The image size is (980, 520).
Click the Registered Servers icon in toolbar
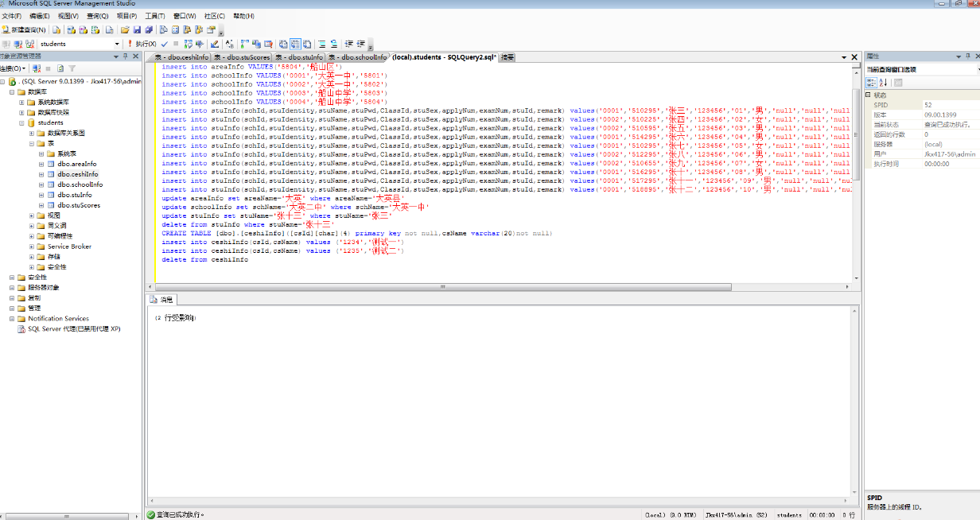pos(164,29)
